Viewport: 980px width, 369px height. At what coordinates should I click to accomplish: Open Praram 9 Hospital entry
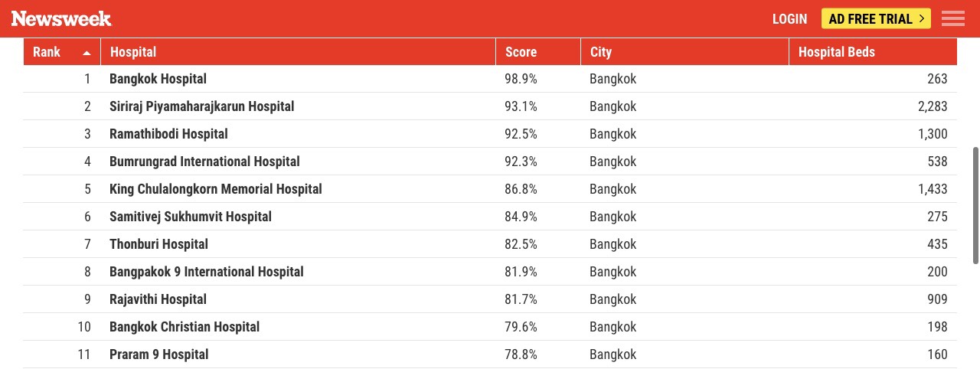coord(158,354)
